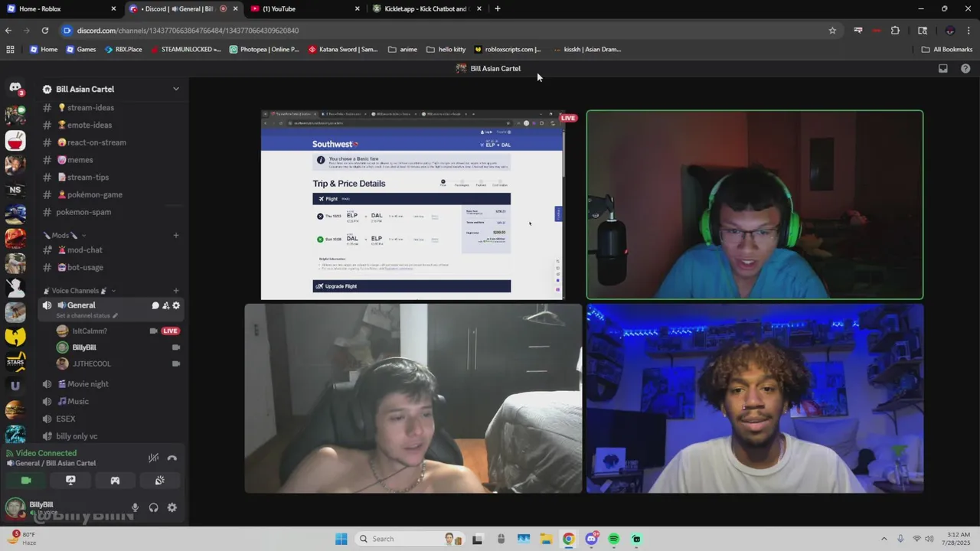Image resolution: width=980 pixels, height=551 pixels.
Task: Open the stream-tips channel
Action: tap(110, 177)
